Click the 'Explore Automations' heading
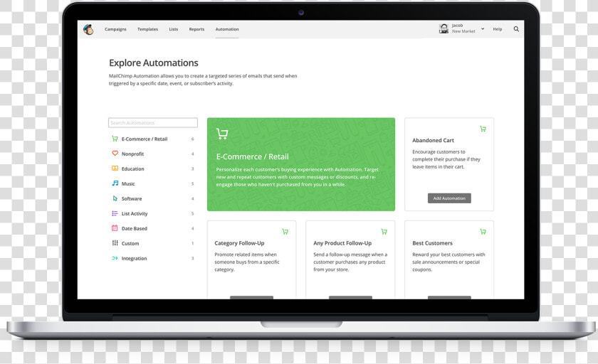The height and width of the screenshot is (364, 598). (154, 63)
